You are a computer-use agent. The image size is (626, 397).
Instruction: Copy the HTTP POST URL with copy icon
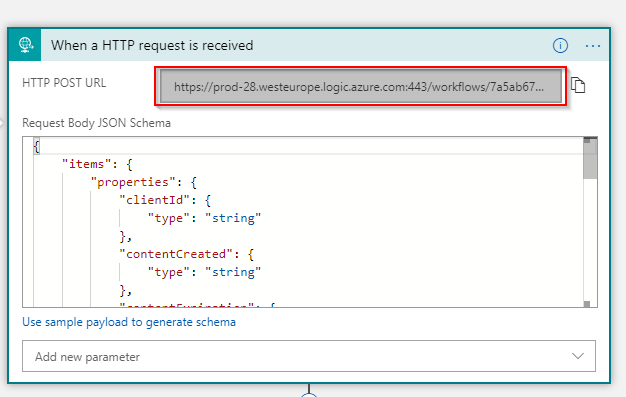coord(578,85)
